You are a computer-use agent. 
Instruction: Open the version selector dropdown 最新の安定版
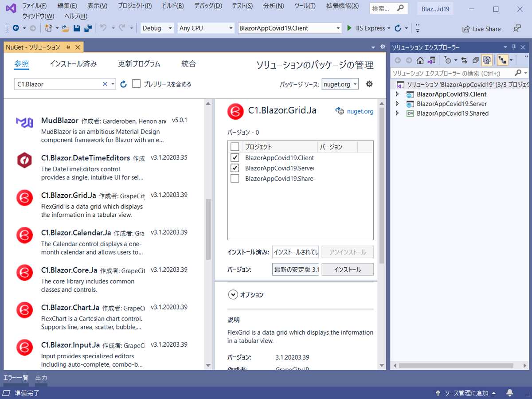pos(296,270)
